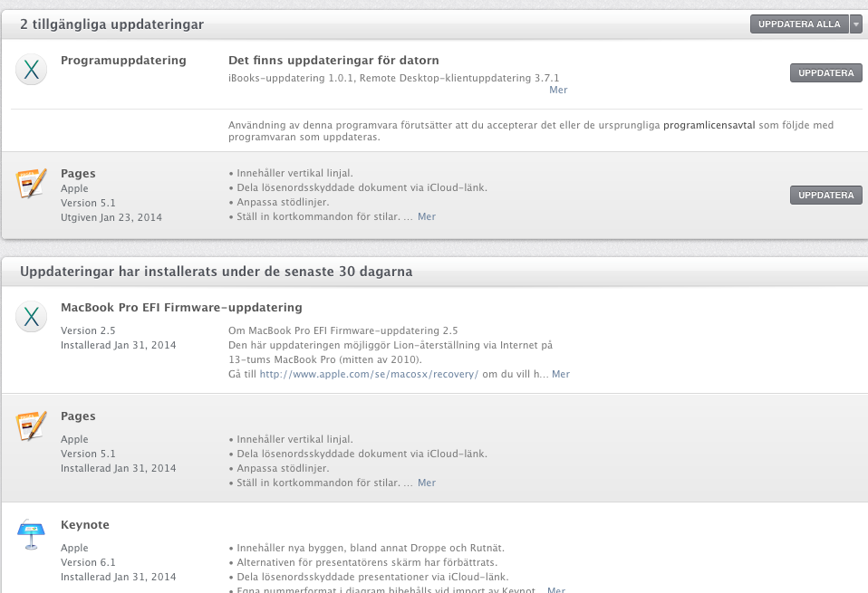The height and width of the screenshot is (593, 868).
Task: Click 'iBooks-uppdatering 1.0.1' description line
Action: point(393,78)
